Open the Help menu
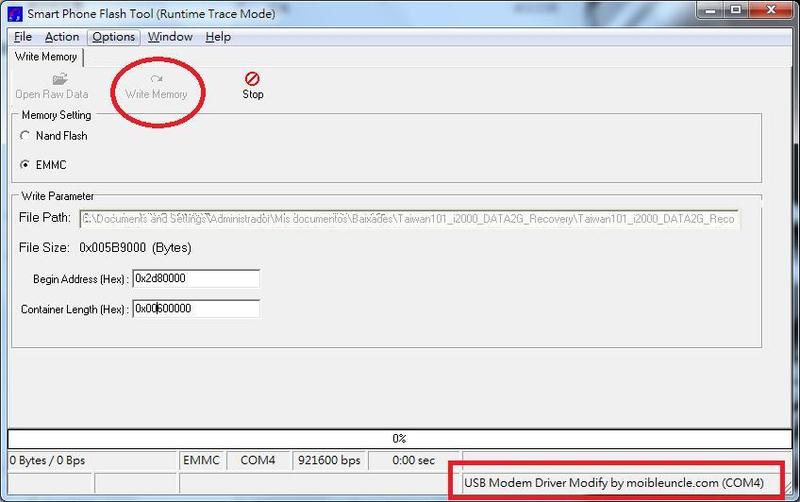Viewport: 800px width, 502px height. tap(218, 37)
